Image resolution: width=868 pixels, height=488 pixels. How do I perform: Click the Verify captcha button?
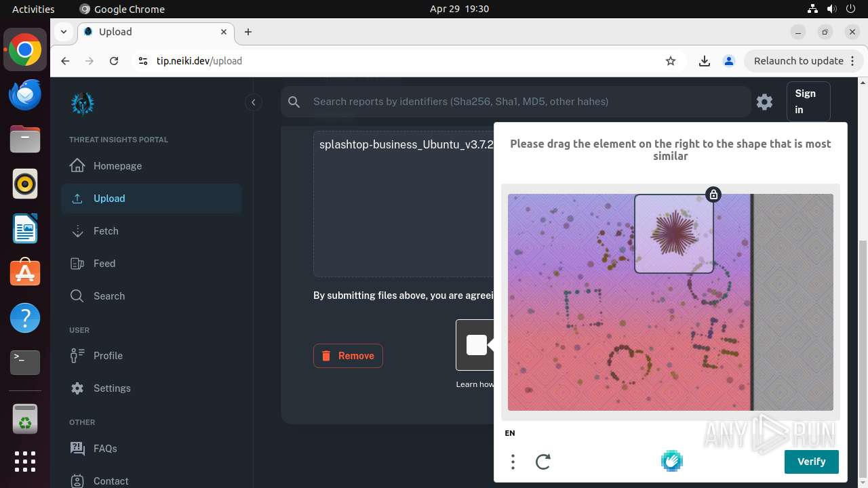(x=811, y=462)
